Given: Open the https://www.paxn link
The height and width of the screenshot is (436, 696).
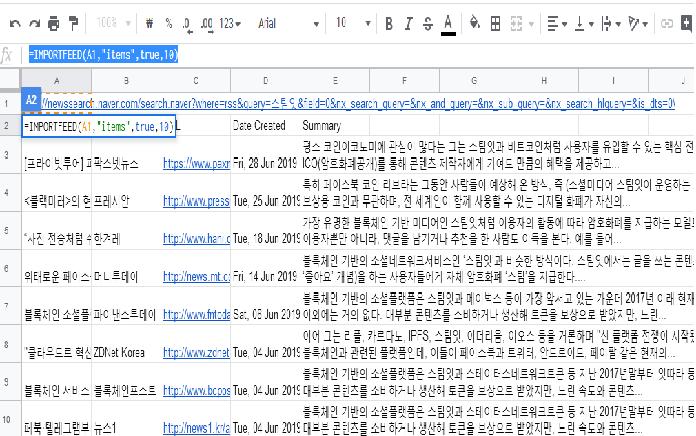Looking at the screenshot, I should tap(196, 163).
